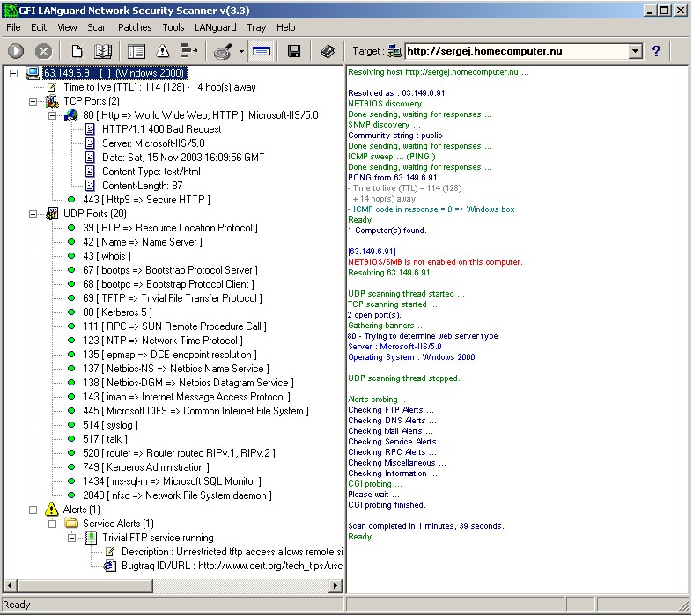Image resolution: width=693 pixels, height=616 pixels.
Task: Stop scan with the X button
Action: (43, 51)
